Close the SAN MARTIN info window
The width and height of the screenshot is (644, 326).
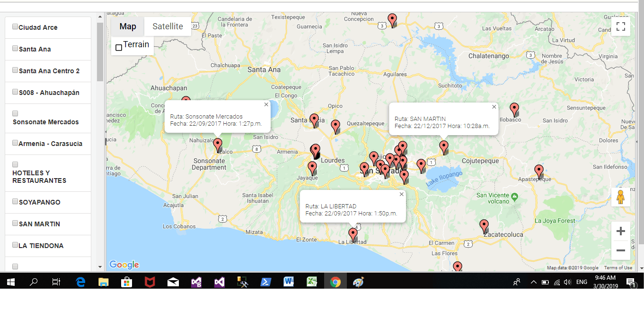click(x=494, y=107)
